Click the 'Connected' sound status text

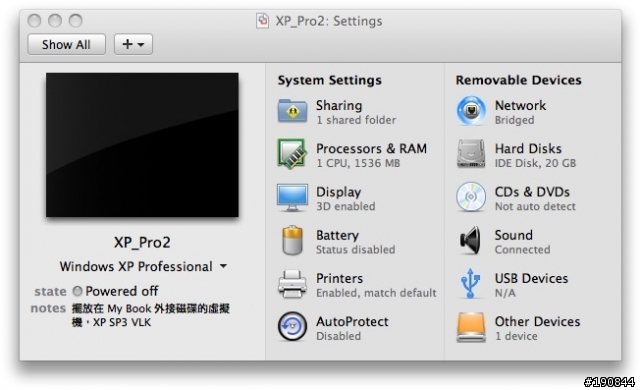(522, 250)
